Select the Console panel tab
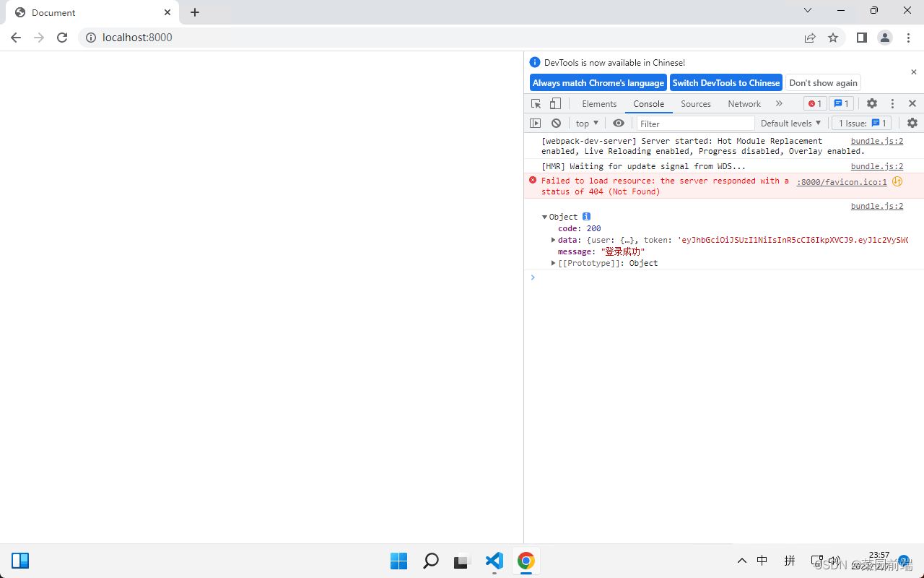This screenshot has width=924, height=578. point(649,104)
